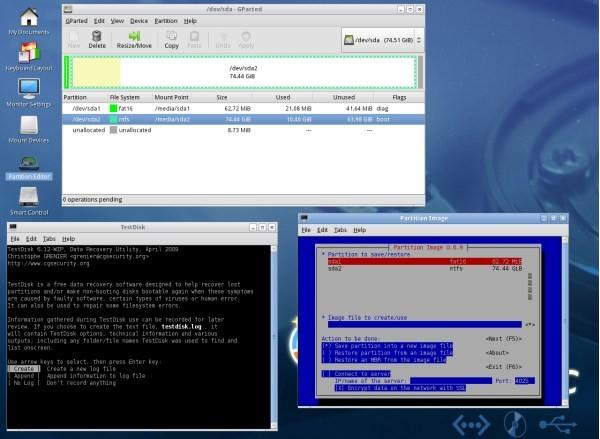
Task: Open the View menu in GParted
Action: pos(117,21)
